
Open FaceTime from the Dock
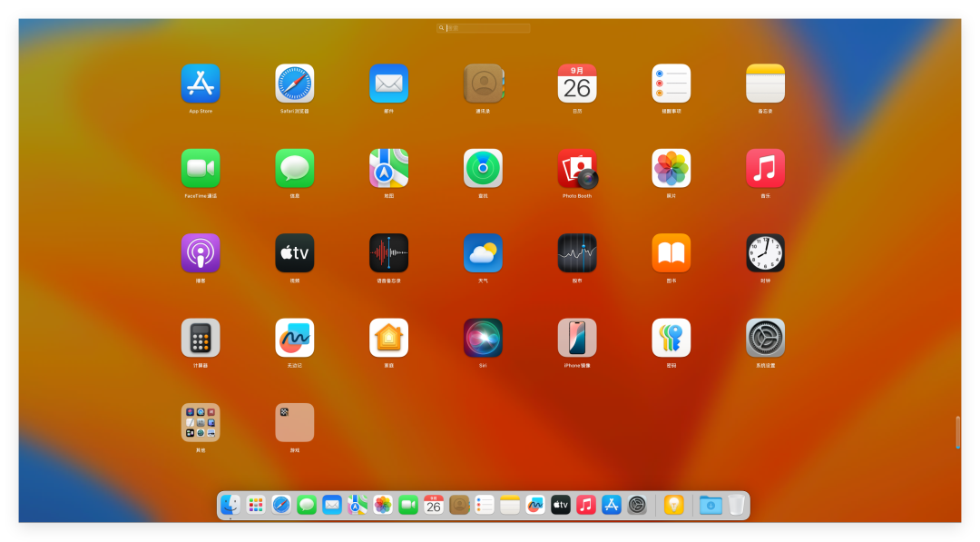pyautogui.click(x=408, y=505)
